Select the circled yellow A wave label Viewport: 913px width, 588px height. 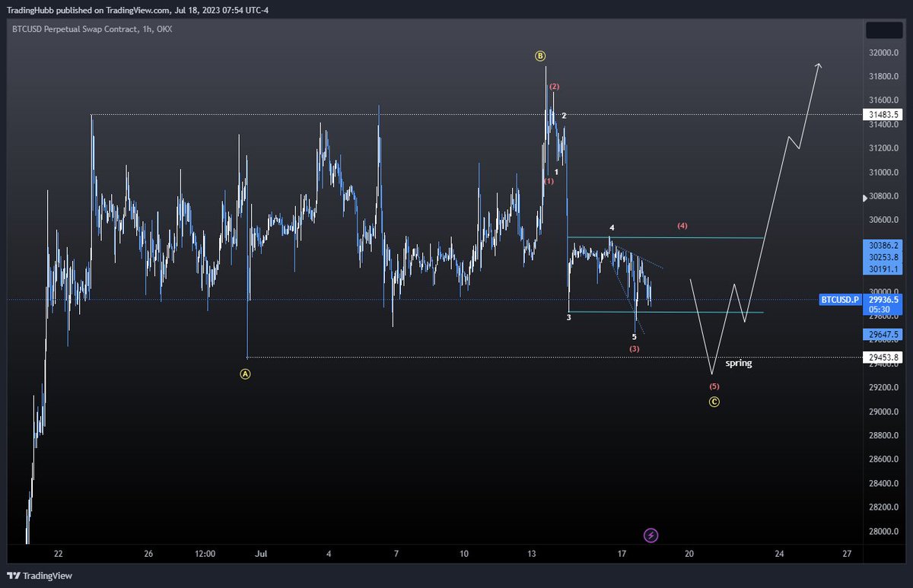[x=245, y=373]
